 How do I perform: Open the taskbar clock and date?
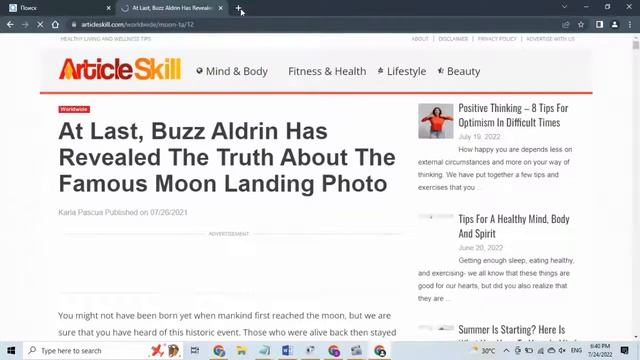click(x=600, y=351)
